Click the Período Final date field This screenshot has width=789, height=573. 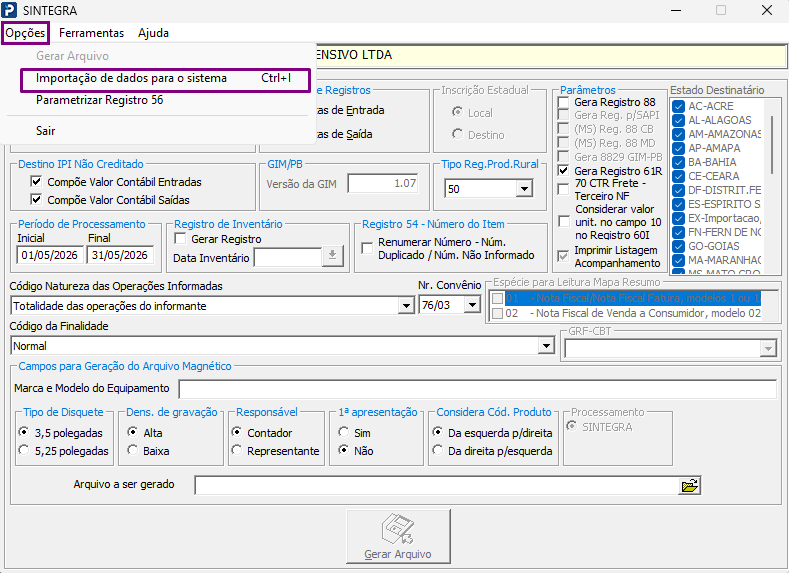pyautogui.click(x=120, y=255)
